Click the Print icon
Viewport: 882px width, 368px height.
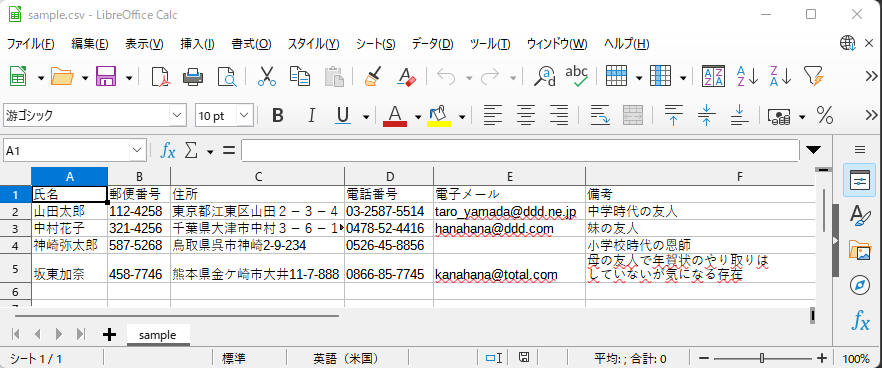193,76
